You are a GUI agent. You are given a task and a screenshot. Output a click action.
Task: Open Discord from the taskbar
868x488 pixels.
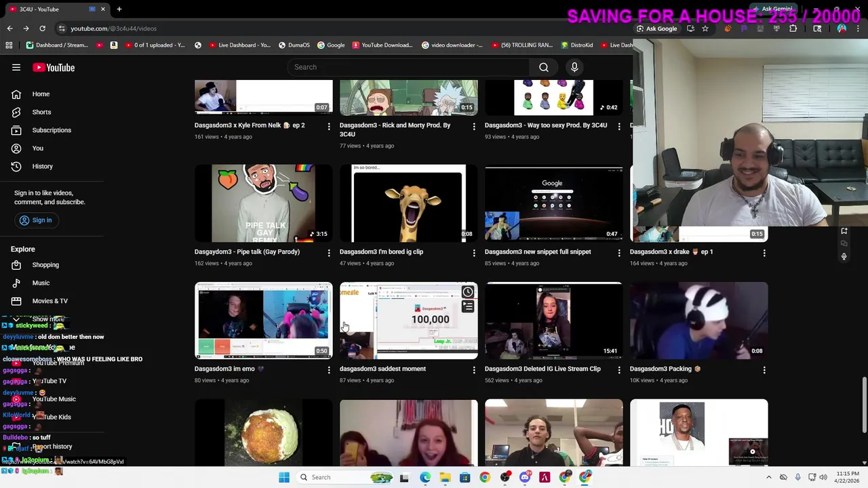coord(525,477)
